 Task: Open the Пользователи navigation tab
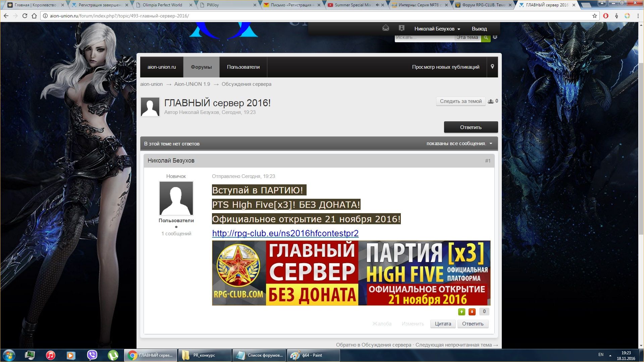point(243,67)
